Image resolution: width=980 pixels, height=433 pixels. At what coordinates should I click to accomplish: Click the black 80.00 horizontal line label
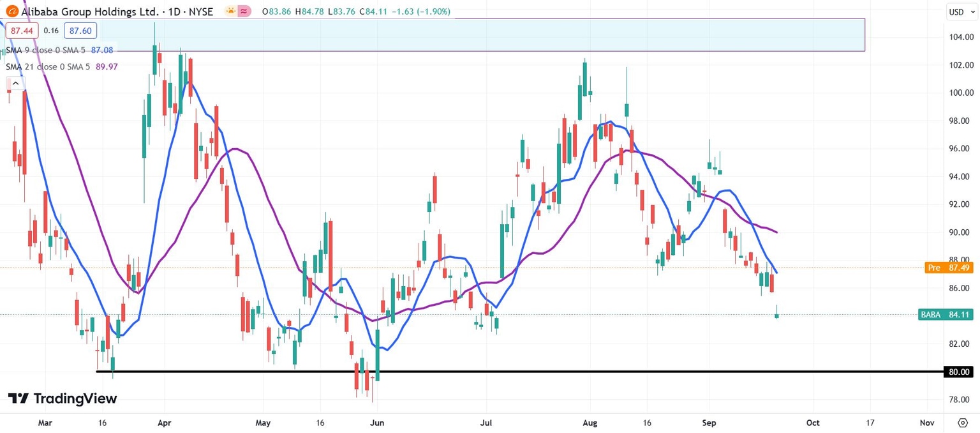pyautogui.click(x=959, y=372)
